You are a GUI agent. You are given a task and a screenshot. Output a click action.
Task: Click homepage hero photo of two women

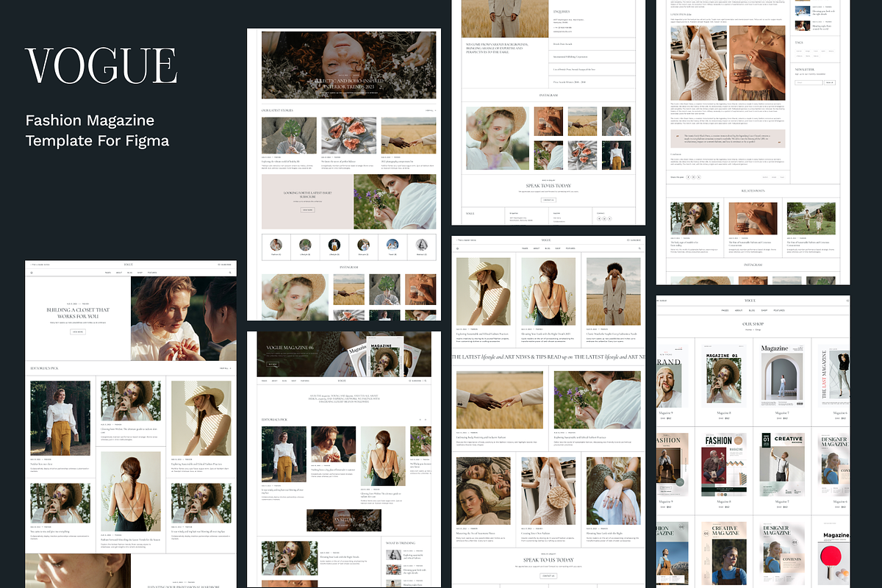point(184,318)
